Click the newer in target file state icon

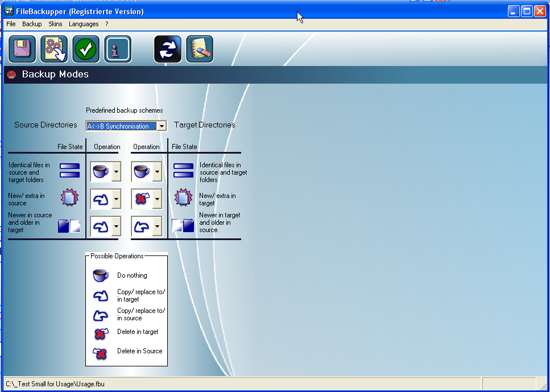pos(183,226)
